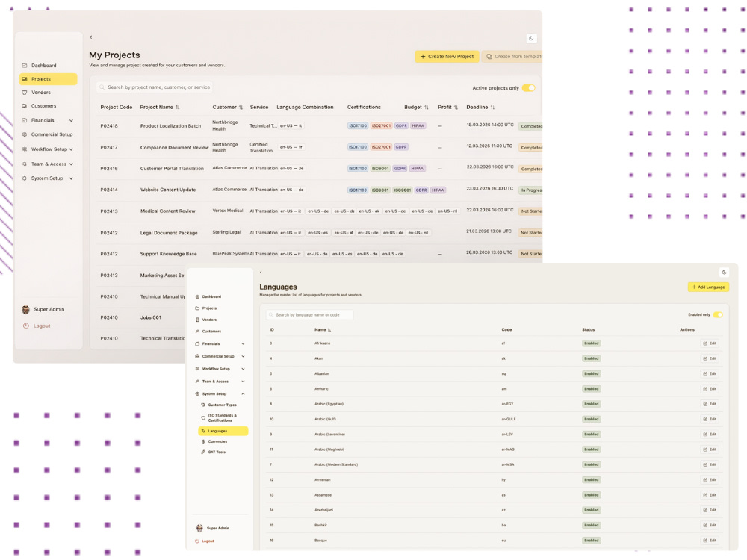
Task: Click Legal Document Package project name
Action: coord(169,233)
